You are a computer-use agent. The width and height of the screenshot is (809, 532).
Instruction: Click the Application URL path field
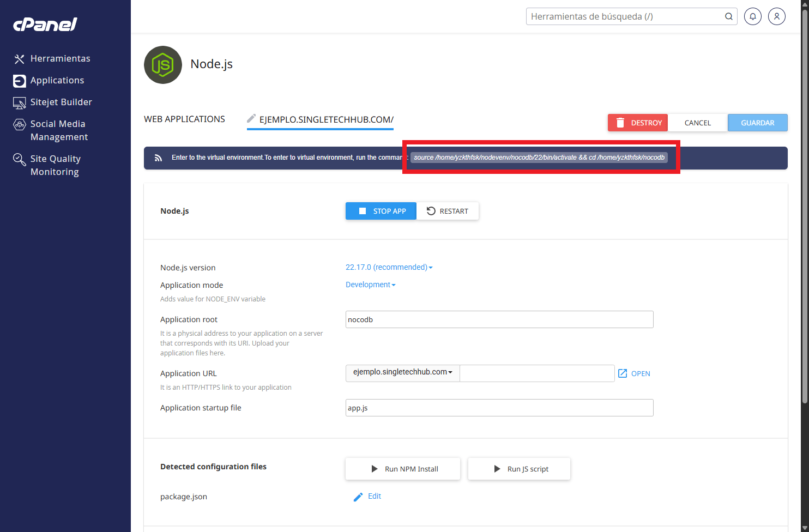[537, 373]
